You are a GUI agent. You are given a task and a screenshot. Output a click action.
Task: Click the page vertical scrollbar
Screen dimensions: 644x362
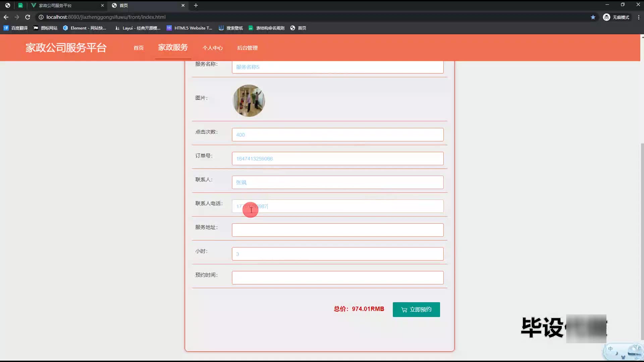pos(642,241)
